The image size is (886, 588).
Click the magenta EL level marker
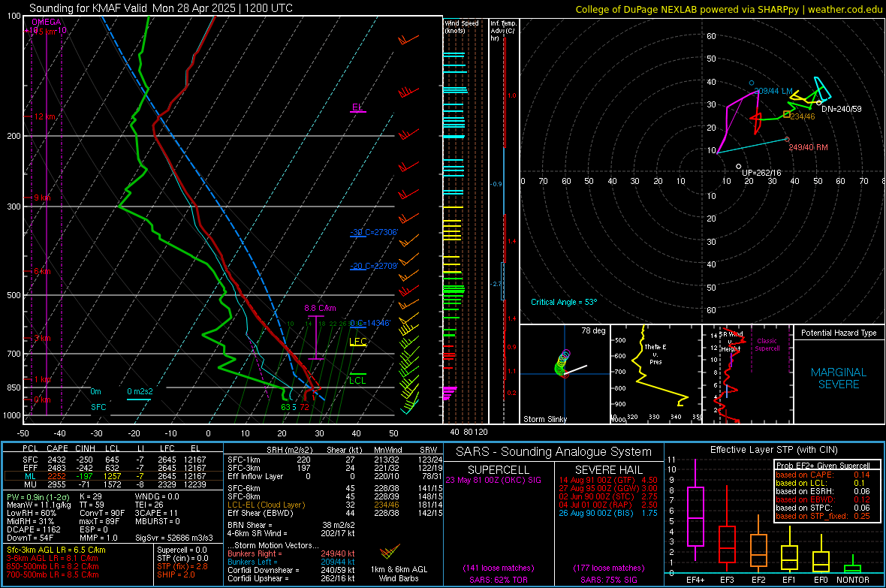(x=357, y=107)
